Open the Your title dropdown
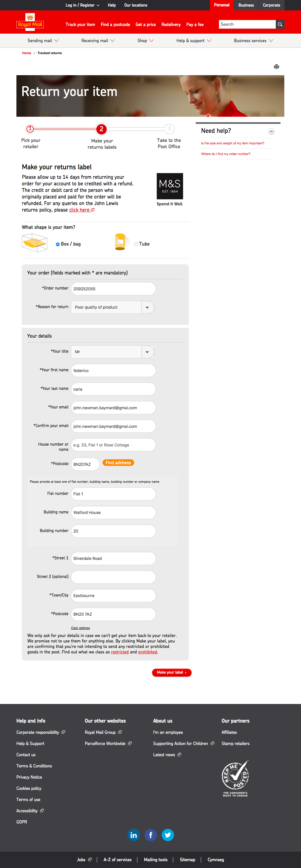Screen dimensions: 301x868 147,352
